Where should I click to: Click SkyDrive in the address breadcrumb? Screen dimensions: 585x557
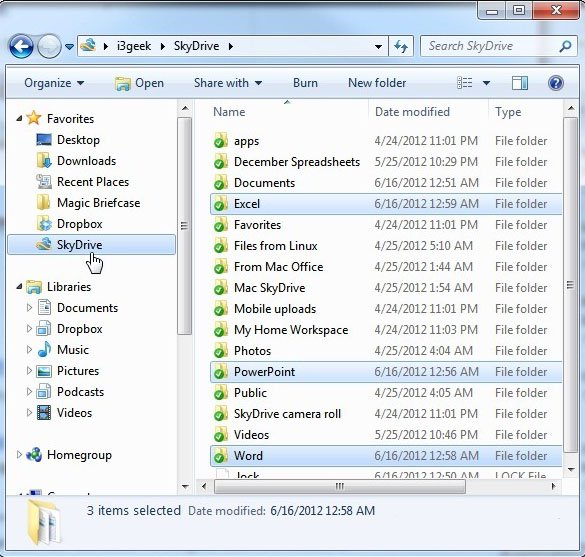coord(196,46)
